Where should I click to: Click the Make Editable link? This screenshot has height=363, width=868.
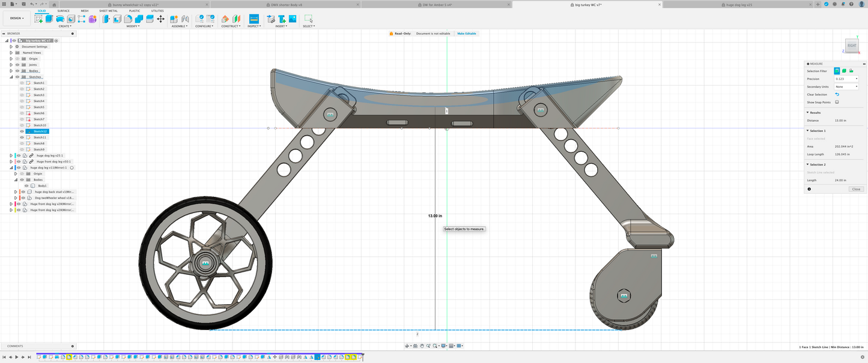pos(466,34)
